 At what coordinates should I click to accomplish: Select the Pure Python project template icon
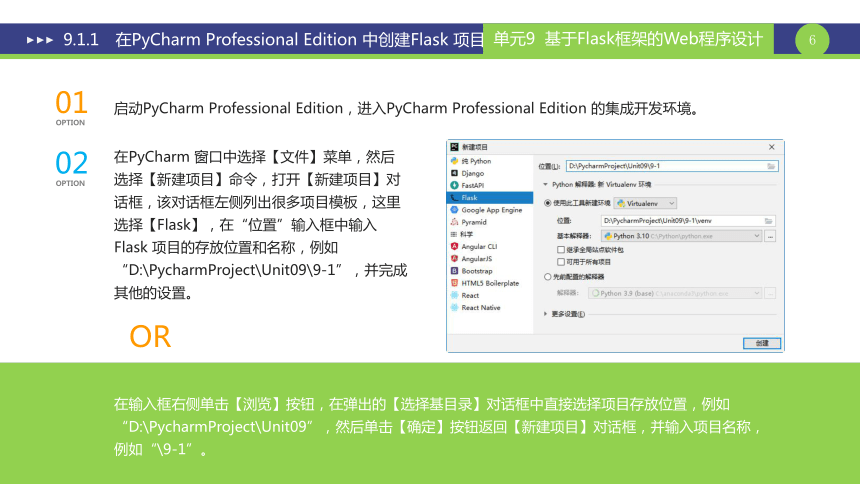coord(454,161)
